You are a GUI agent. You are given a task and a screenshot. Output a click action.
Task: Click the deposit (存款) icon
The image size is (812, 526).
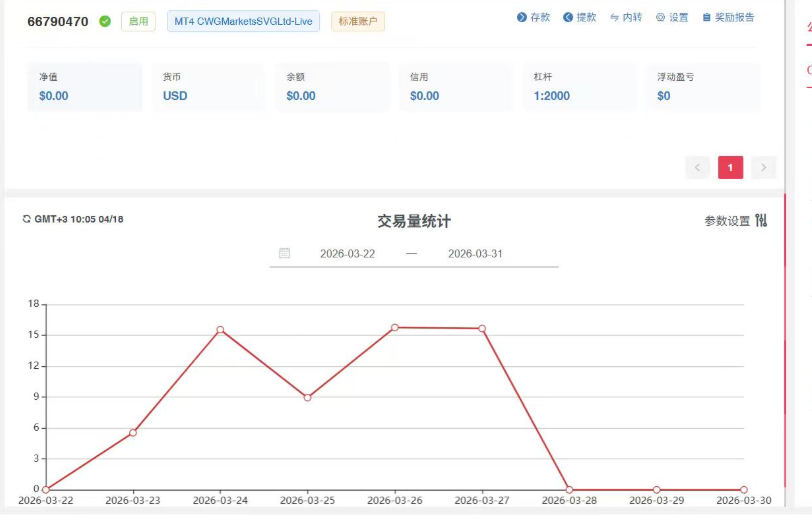click(522, 18)
